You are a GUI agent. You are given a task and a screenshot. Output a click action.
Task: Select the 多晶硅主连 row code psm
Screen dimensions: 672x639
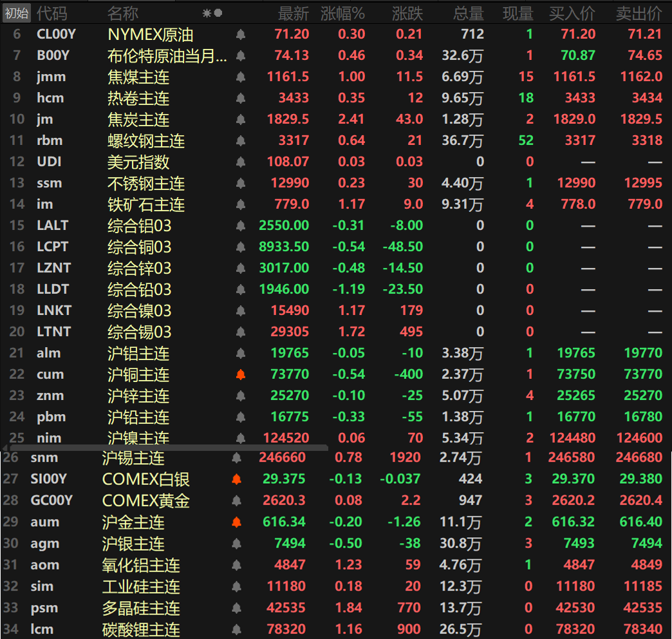pyautogui.click(x=44, y=608)
